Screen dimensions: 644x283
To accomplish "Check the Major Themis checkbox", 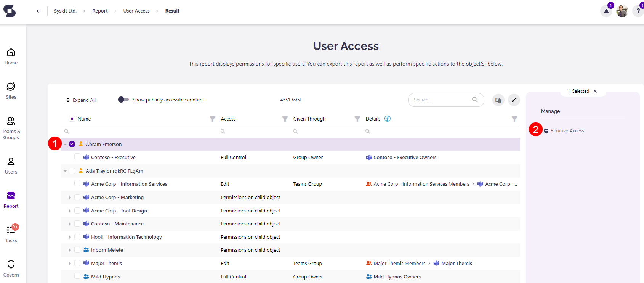I will point(77,263).
